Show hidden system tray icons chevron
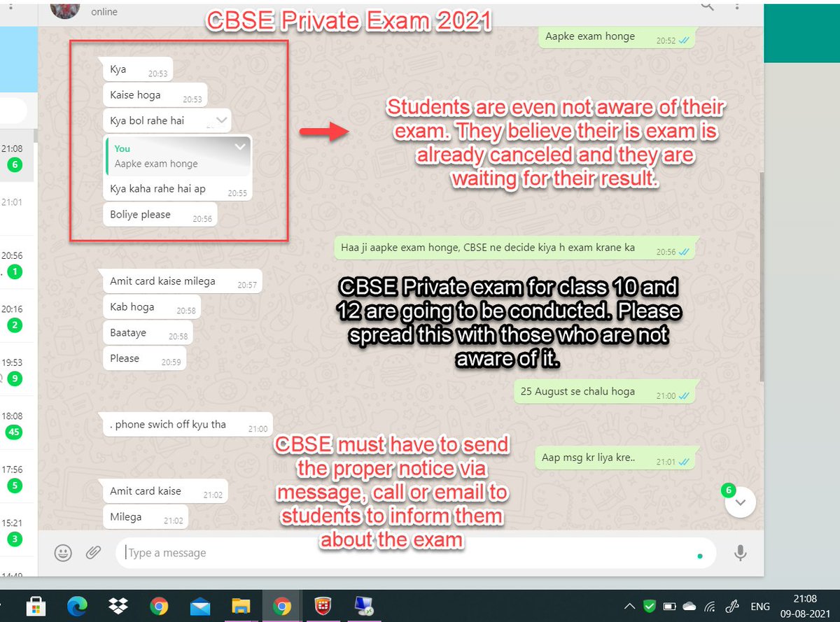Screen dimensions: 840x622 pyautogui.click(x=630, y=606)
